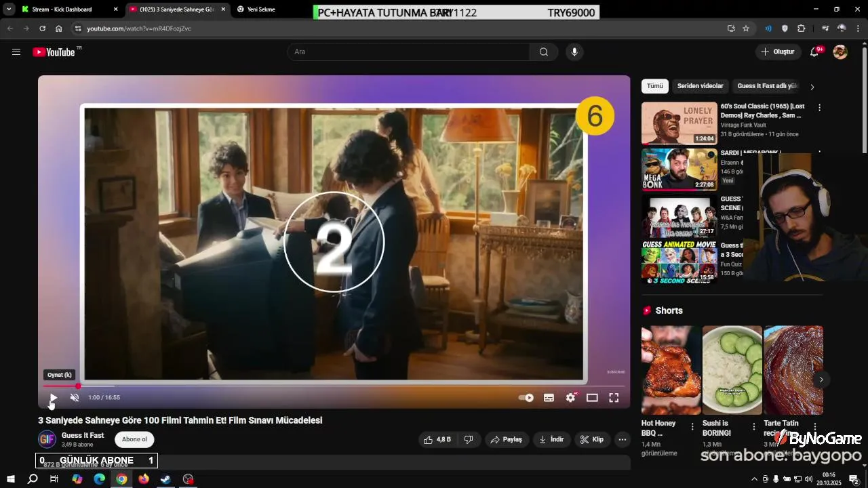Open the shield extension icon
Screen dimensions: 868x488
785,28
